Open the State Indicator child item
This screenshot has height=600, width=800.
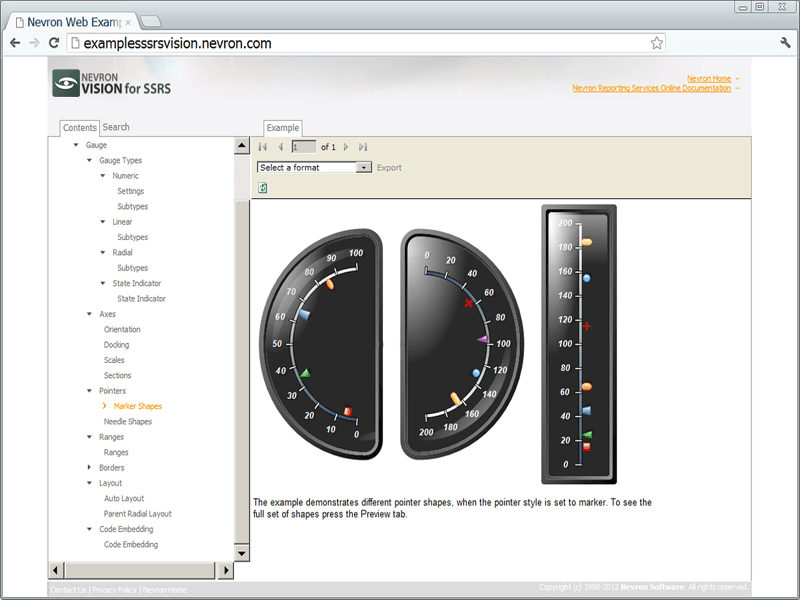tap(141, 298)
